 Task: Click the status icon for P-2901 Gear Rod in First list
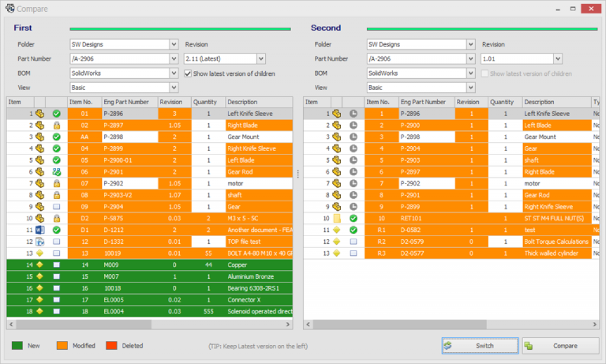pos(57,172)
